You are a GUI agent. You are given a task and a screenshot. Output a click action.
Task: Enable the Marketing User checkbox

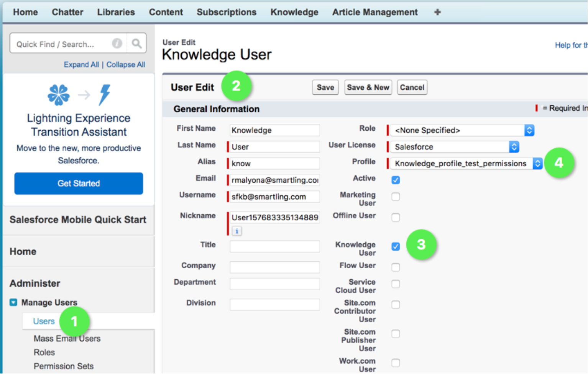tap(396, 197)
